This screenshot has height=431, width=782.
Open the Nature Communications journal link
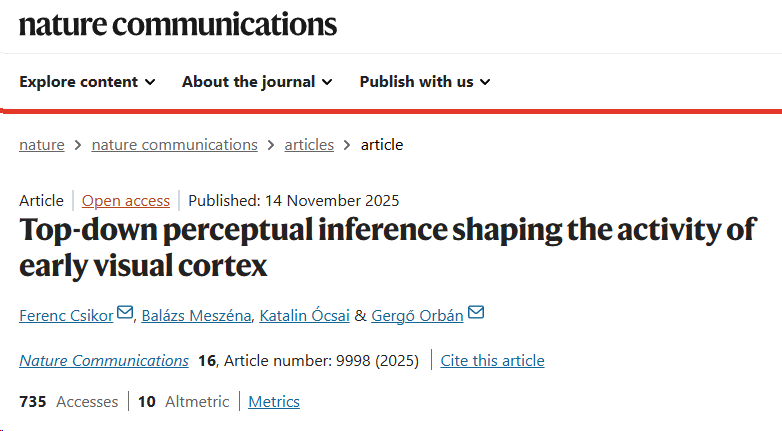pyautogui.click(x=104, y=361)
